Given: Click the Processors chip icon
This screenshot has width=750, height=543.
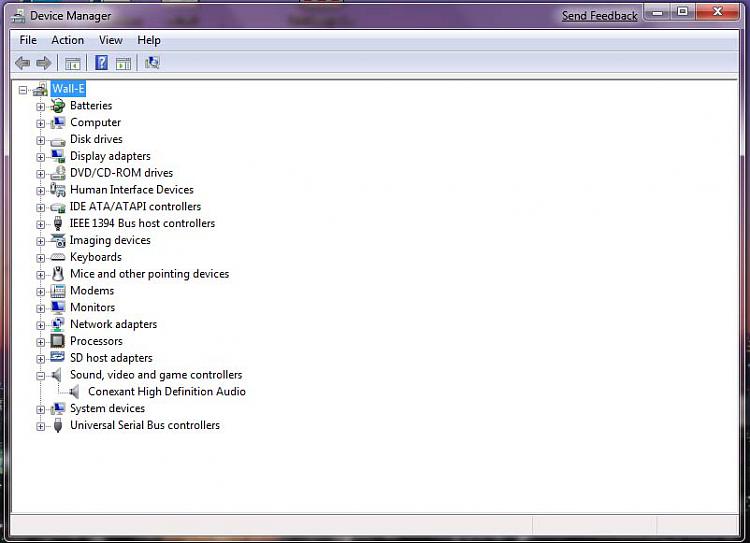Looking at the screenshot, I should 58,341.
